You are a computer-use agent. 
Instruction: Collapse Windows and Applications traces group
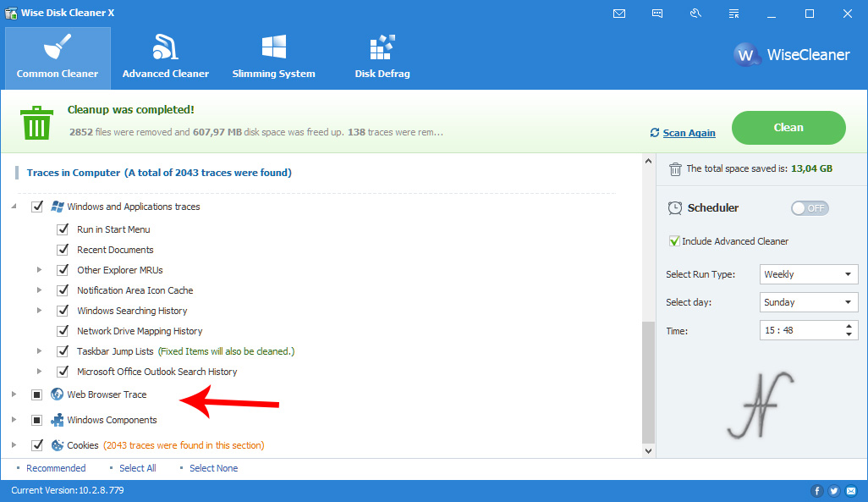(x=14, y=207)
